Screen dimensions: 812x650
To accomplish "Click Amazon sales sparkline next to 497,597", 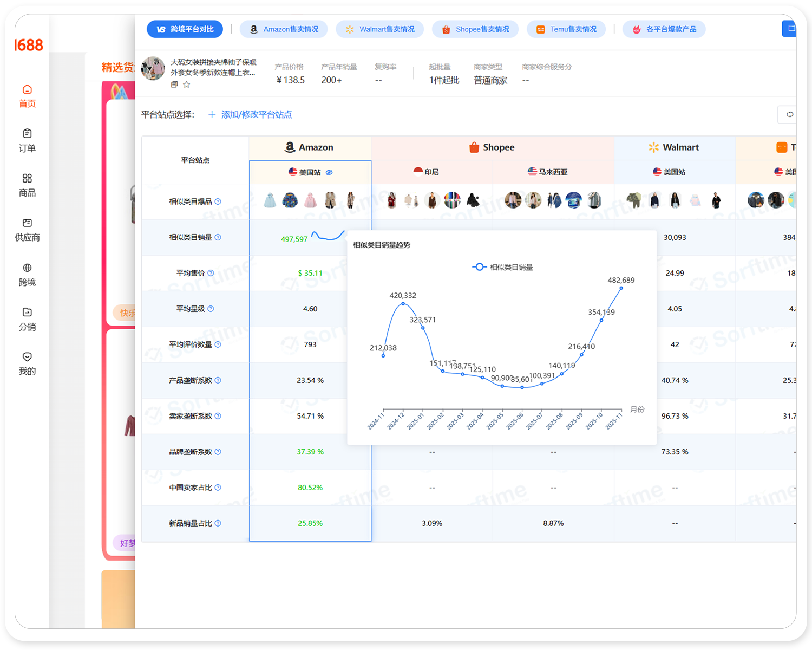I will coord(328,236).
